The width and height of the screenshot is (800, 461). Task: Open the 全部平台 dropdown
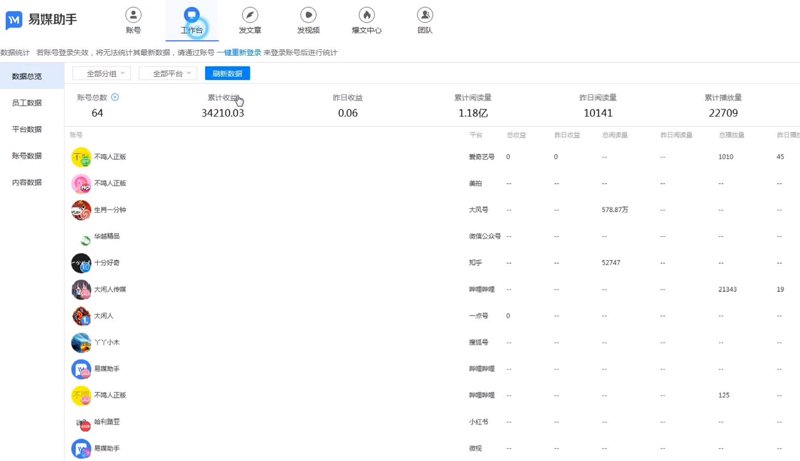point(168,73)
